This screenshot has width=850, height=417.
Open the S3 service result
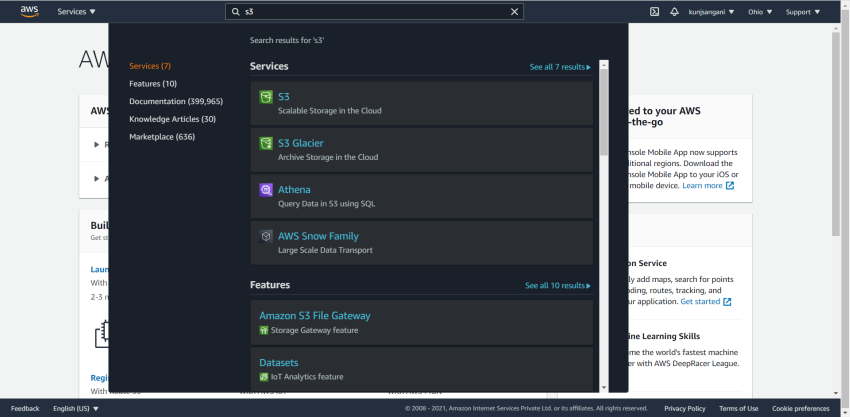422,103
